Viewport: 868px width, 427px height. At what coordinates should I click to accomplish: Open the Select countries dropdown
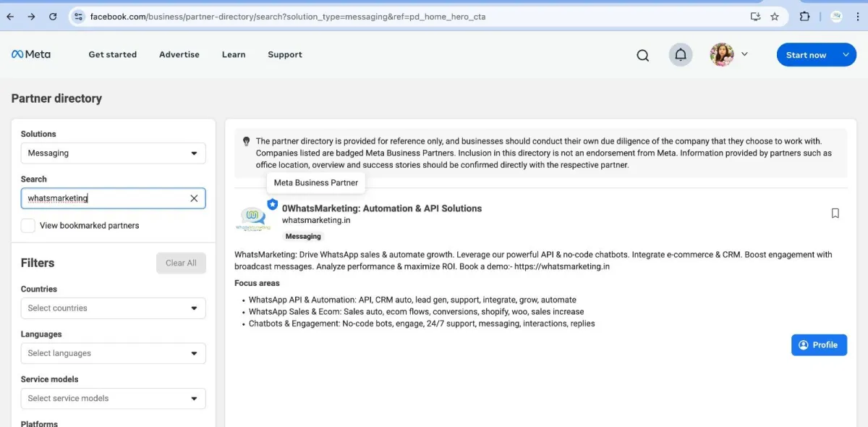(x=113, y=308)
